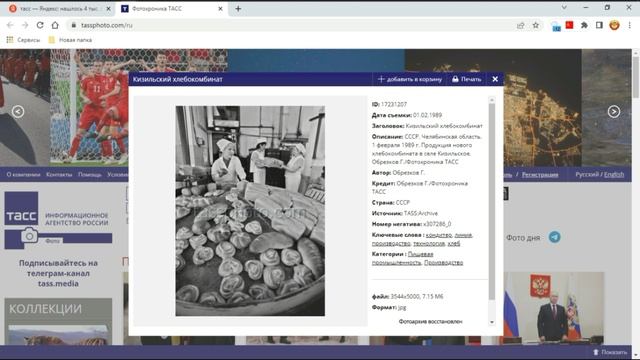Go back with browser back arrow

tap(10, 25)
